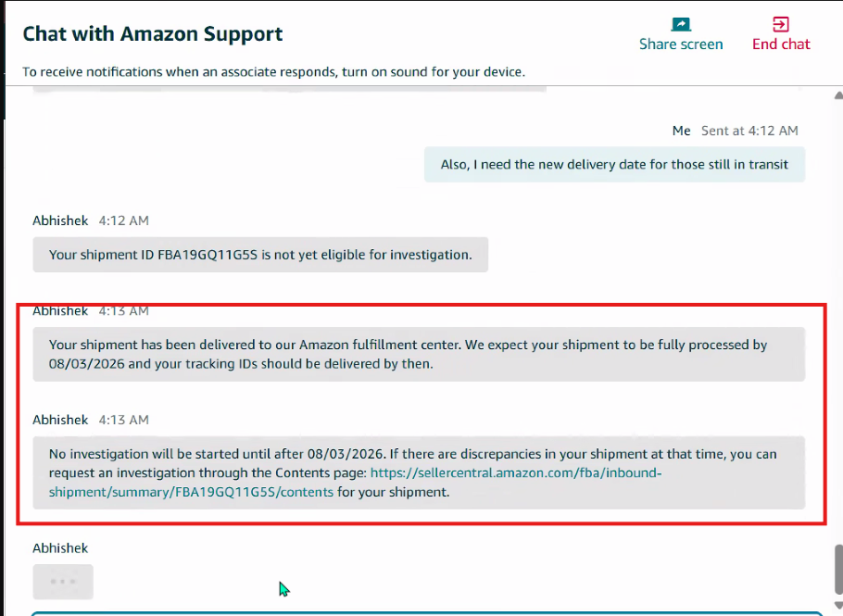Click the Abhishek name above the typing indicator
Screen dimensions: 843x616
click(x=60, y=548)
